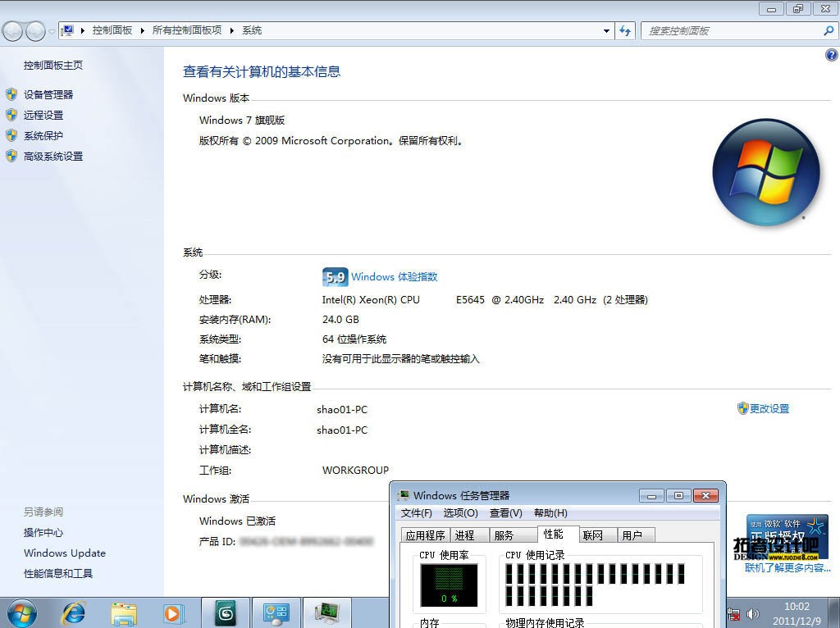Open Windows Media Player on taskbar
This screenshot has height=628, width=840.
click(174, 613)
